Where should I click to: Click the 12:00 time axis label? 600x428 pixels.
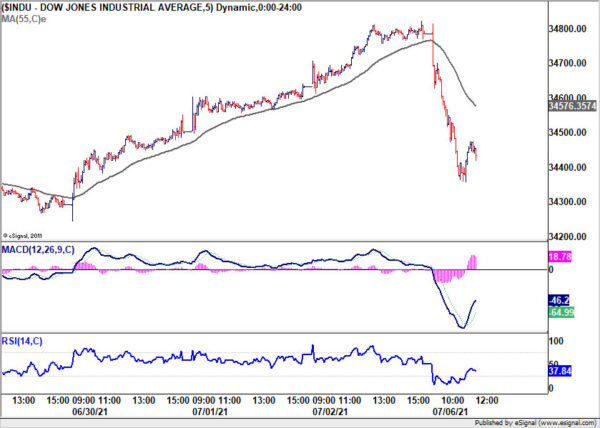487,400
